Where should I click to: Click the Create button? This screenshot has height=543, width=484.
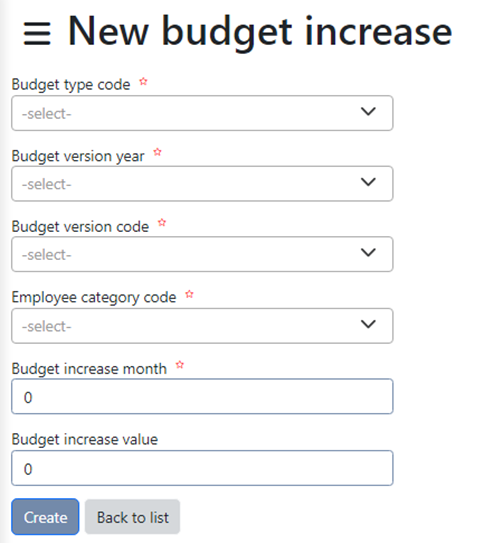pos(45,517)
